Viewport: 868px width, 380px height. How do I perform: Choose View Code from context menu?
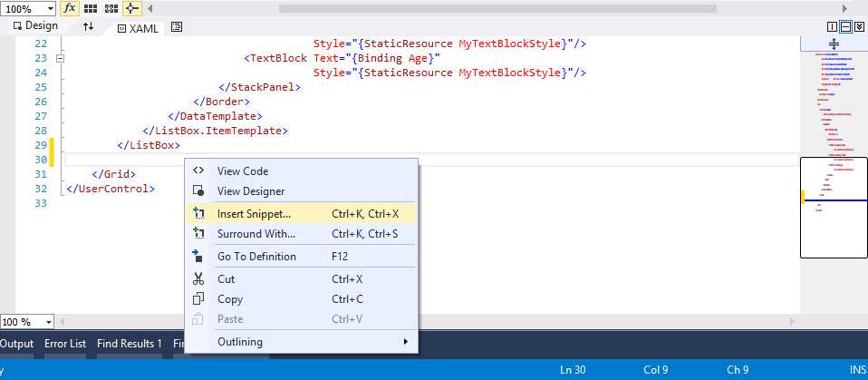point(301,171)
